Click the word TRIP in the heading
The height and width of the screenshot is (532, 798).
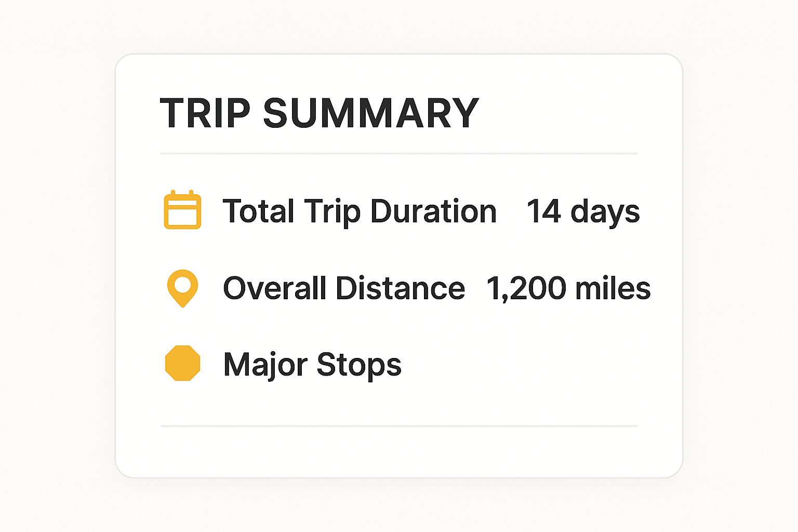point(205,113)
